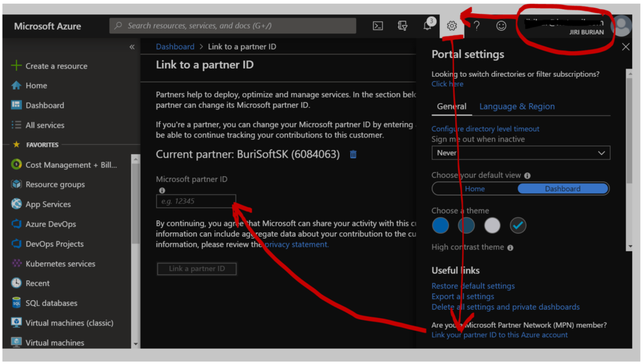Open All services in sidebar
644x364 pixels.
(x=45, y=125)
